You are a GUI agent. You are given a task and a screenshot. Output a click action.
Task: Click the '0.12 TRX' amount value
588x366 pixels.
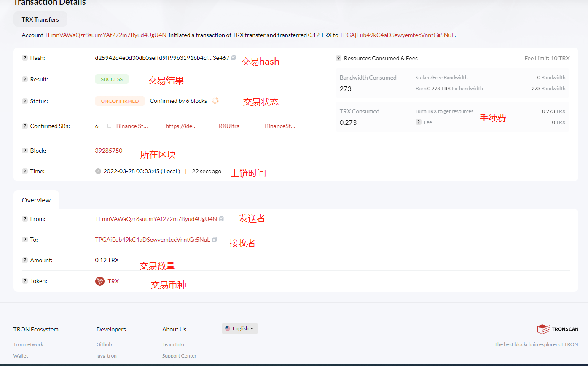coord(107,260)
